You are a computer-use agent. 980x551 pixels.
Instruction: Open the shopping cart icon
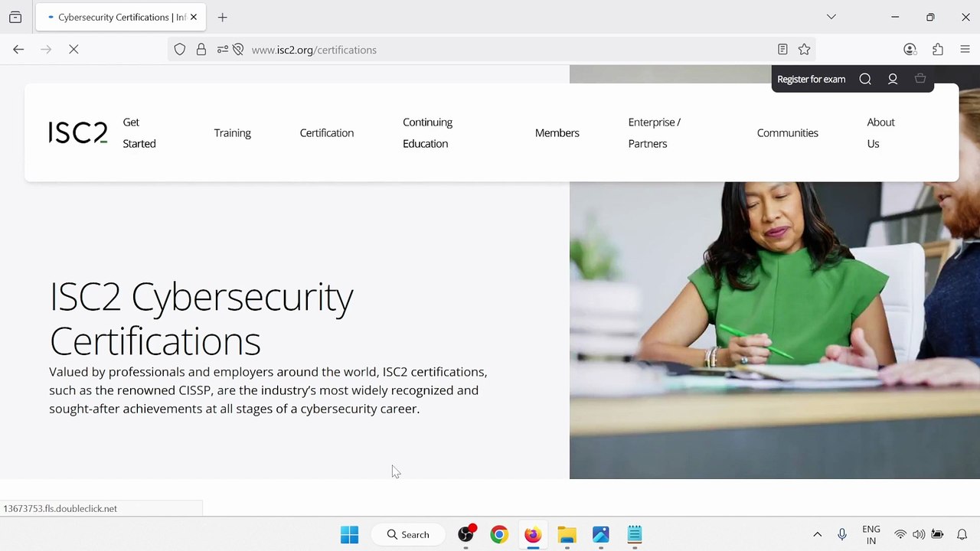coord(920,79)
